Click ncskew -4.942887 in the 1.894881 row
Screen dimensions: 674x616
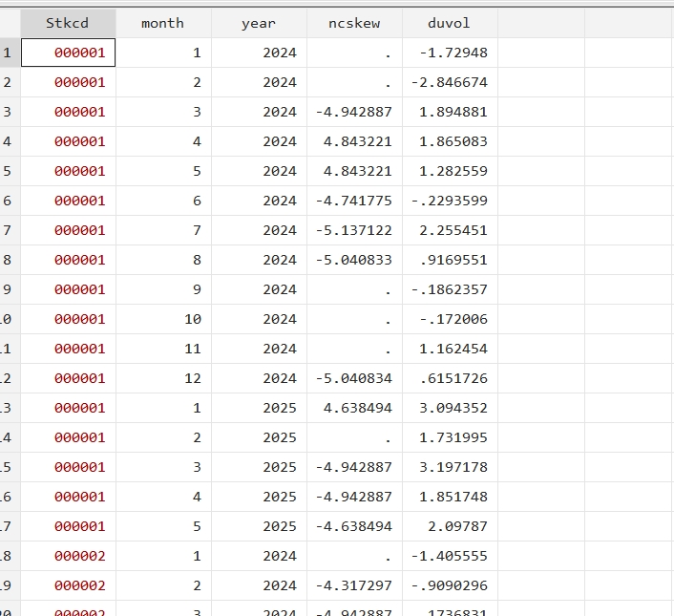pyautogui.click(x=354, y=112)
